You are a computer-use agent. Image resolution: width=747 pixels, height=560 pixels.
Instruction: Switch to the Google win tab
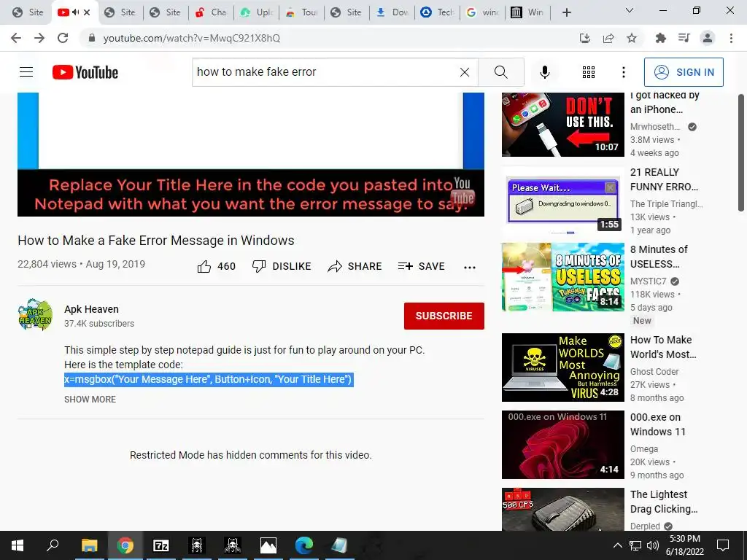pos(483,12)
